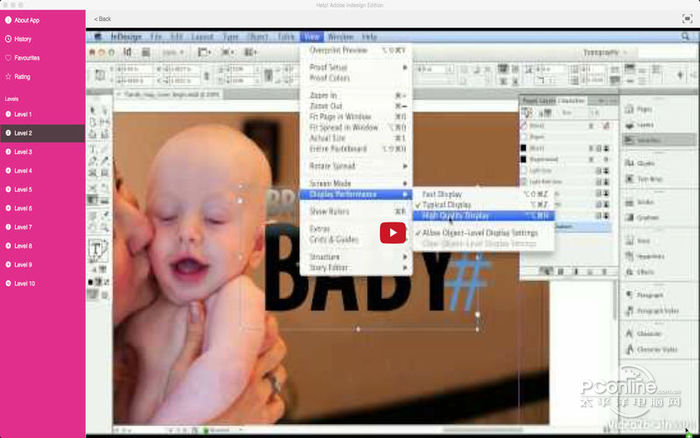Play the video with the red YouTube button
Image resolution: width=700 pixels, height=438 pixels.
coord(393,233)
